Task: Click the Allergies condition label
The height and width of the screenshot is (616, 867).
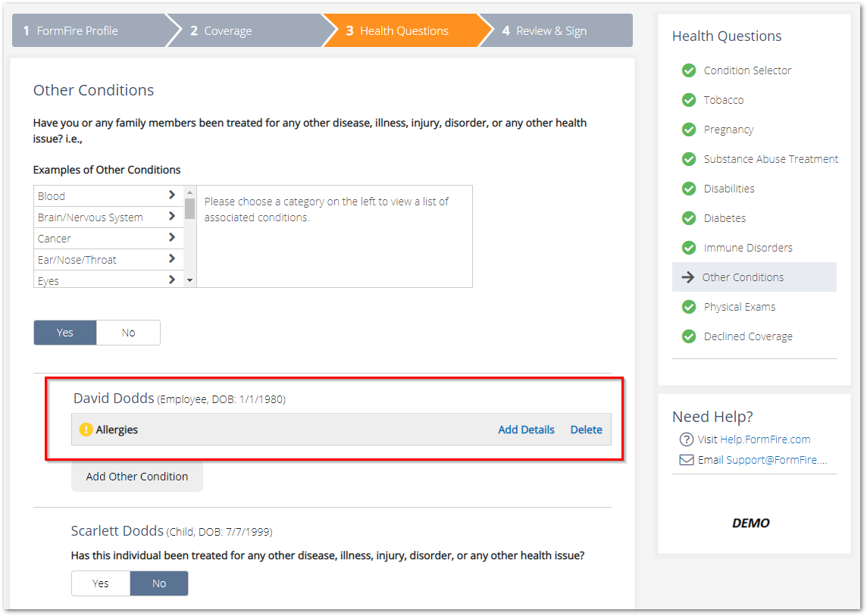Action: [117, 430]
